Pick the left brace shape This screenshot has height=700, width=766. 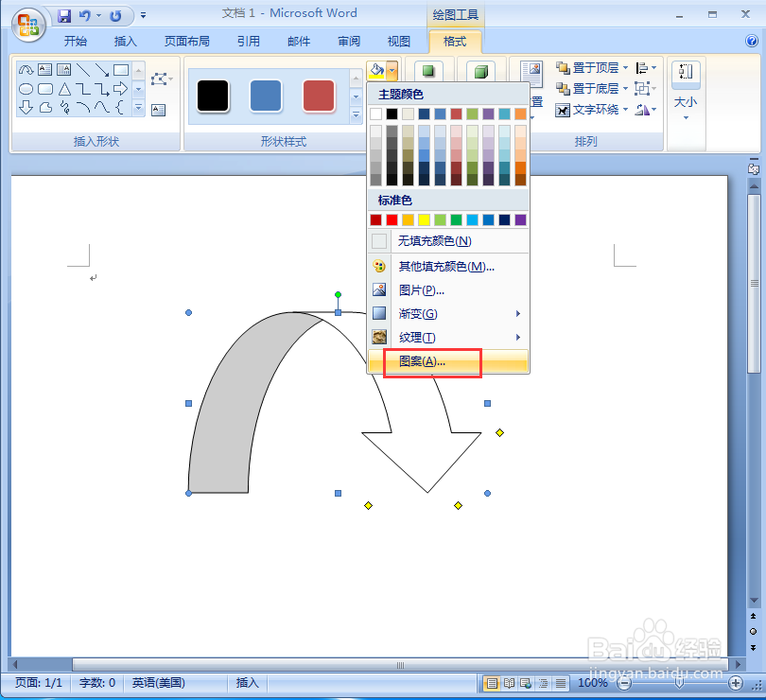click(120, 107)
